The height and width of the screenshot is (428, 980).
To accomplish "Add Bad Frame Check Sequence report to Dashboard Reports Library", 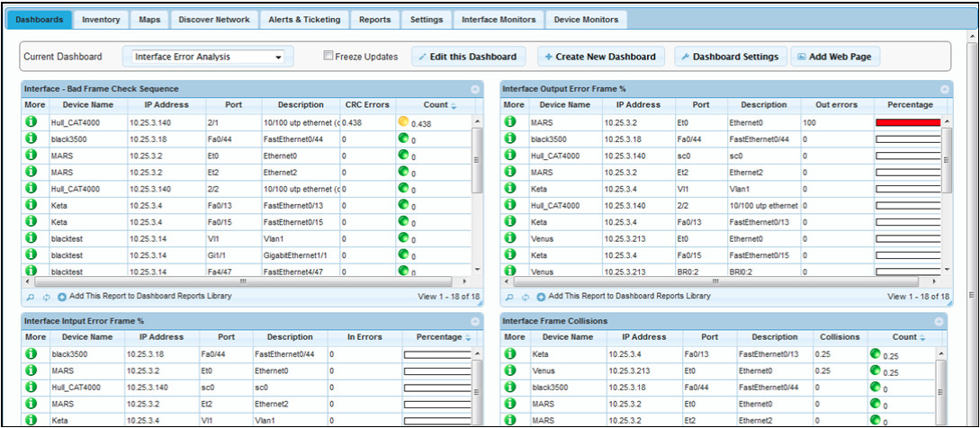I will 145,296.
